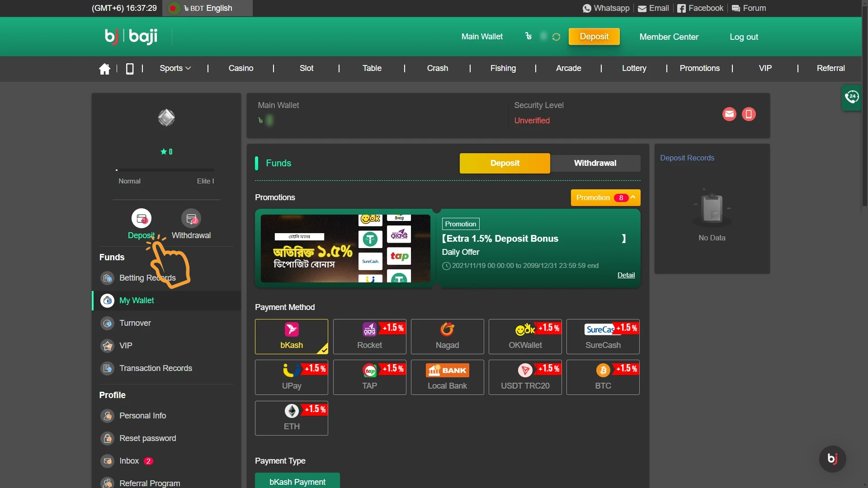Viewport: 868px width, 488px height.
Task: Select USDT TRC20 payment method
Action: coord(525,377)
